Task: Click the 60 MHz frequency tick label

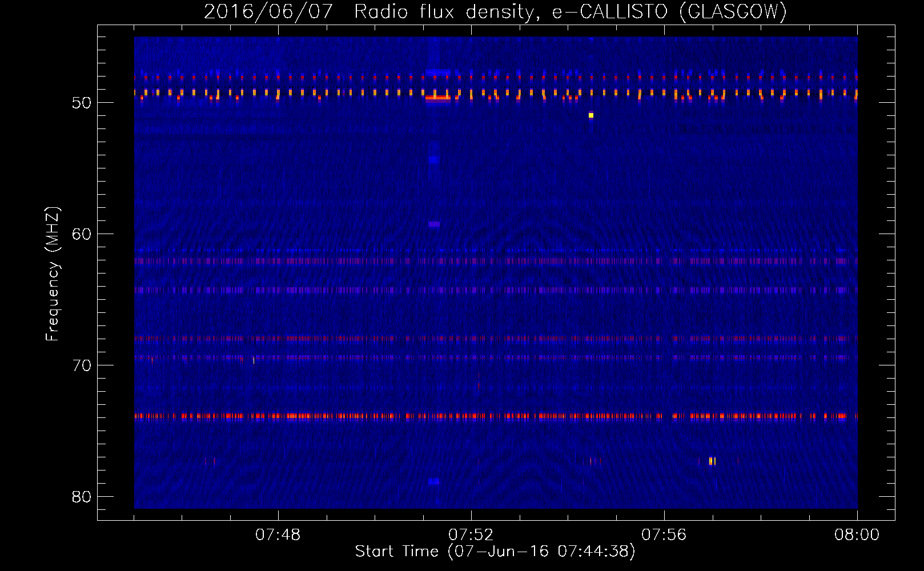Action: click(82, 234)
